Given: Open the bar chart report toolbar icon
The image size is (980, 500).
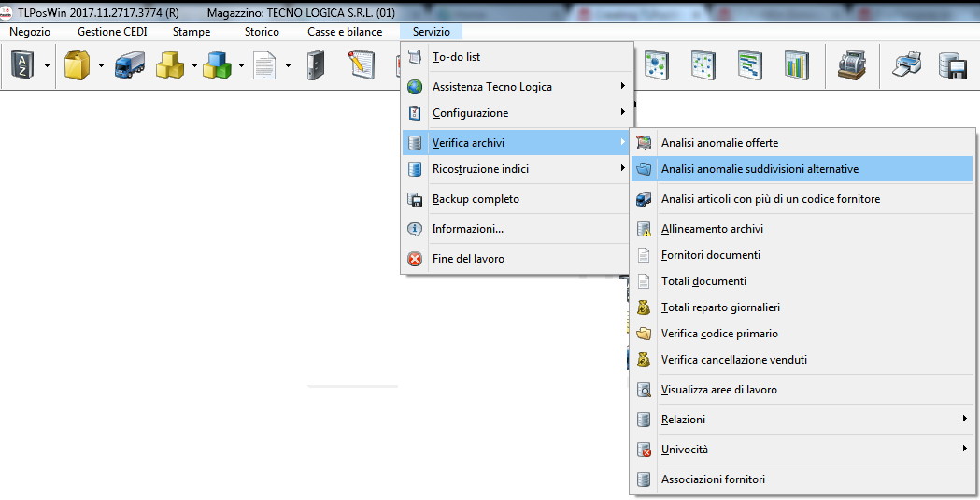Looking at the screenshot, I should (796, 65).
